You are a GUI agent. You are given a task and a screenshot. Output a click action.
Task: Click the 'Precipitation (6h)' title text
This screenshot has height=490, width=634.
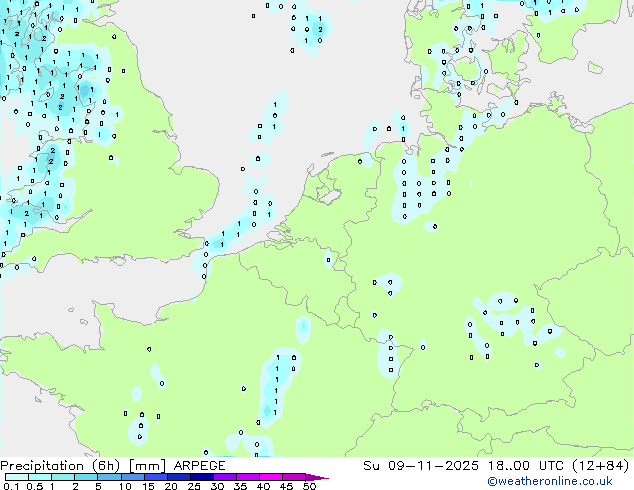click(60, 466)
